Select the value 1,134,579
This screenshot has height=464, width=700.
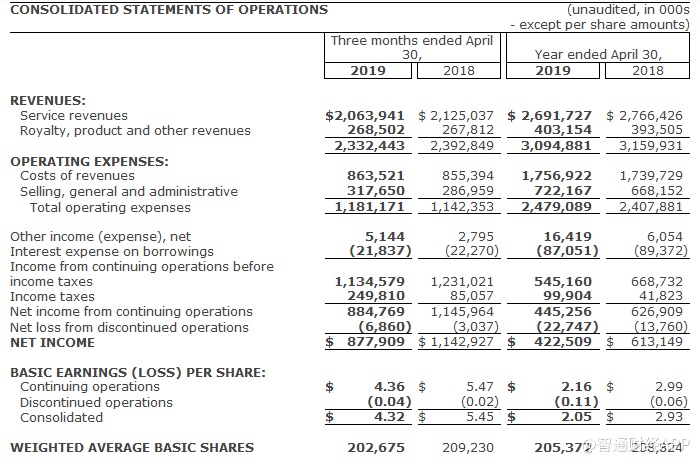coord(370,282)
